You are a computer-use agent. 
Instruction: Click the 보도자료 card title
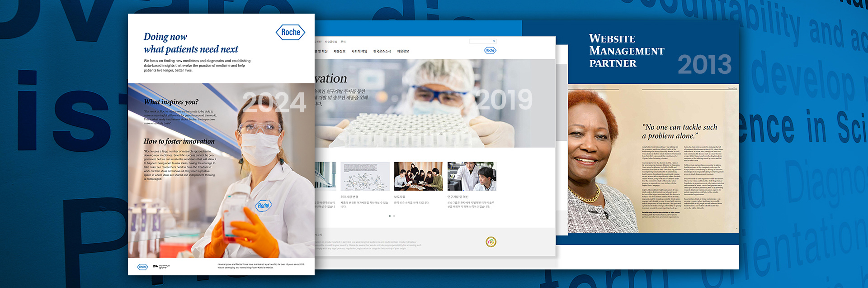point(400,197)
